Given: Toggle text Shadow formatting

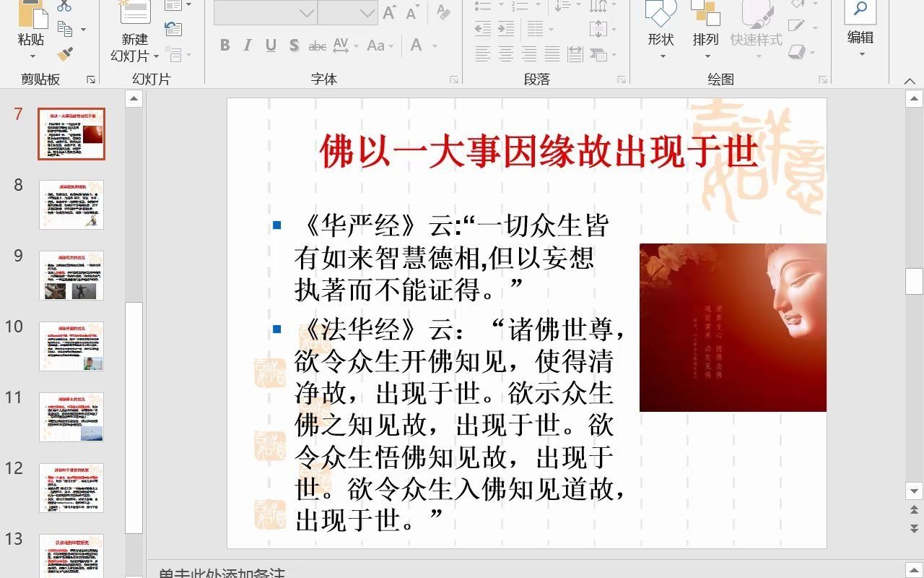Looking at the screenshot, I should (x=294, y=46).
